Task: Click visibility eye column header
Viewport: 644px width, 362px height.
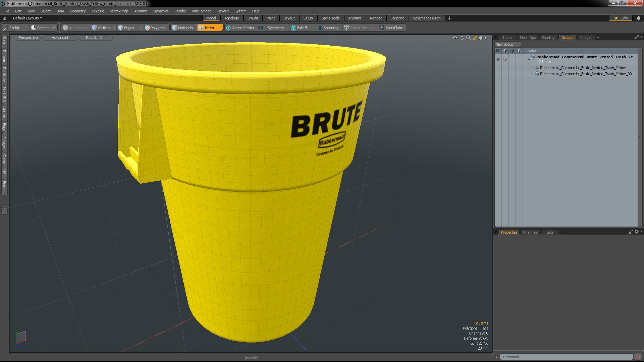Action: (498, 51)
